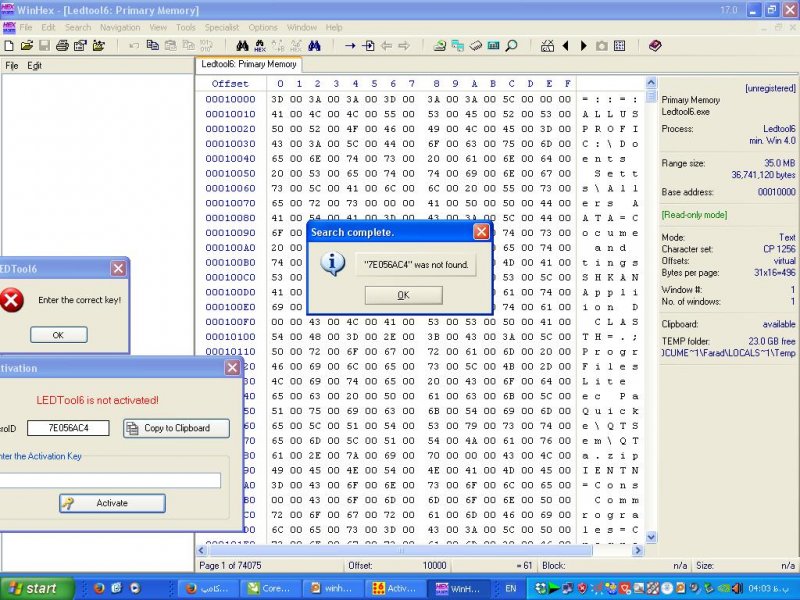Close the Search complete dialog

(481, 232)
